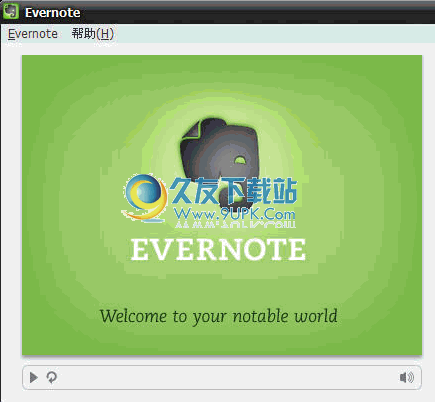Click the "Welcome to your notable world" text

coord(219,316)
